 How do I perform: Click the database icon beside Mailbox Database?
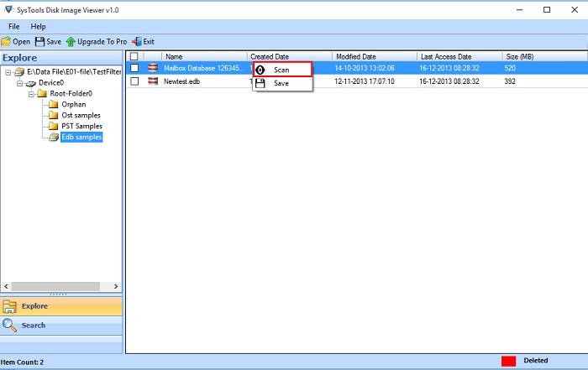[153, 68]
